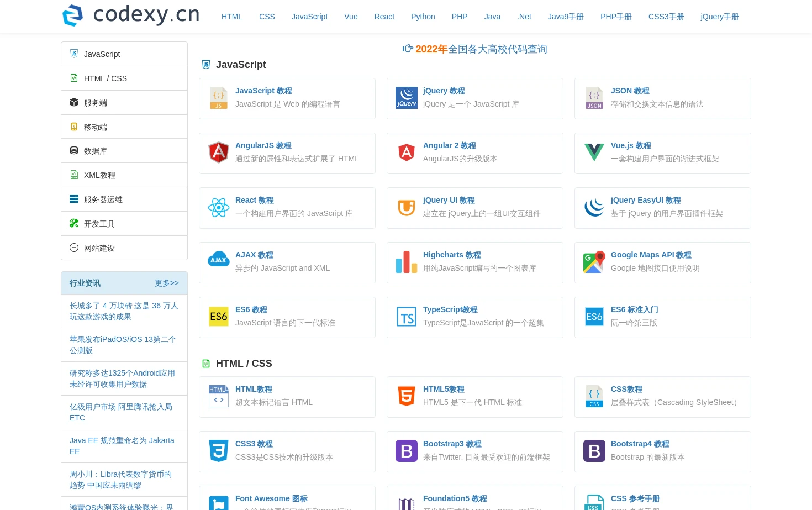This screenshot has width=812, height=510.
Task: Click the Bootstrap4 dark B icon
Action: (594, 451)
